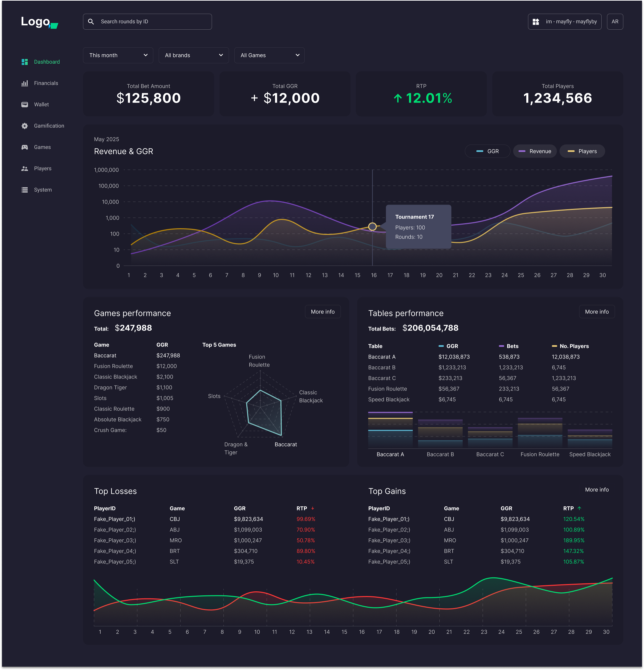Screen dimensions: 644x670
Task: Open Financials via the bar-chart icon
Action: [x=25, y=83]
